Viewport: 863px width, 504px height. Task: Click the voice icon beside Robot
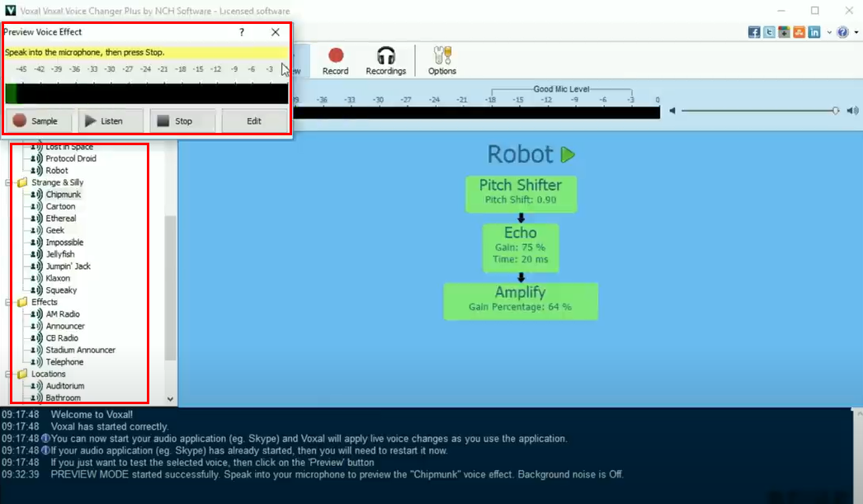[36, 171]
